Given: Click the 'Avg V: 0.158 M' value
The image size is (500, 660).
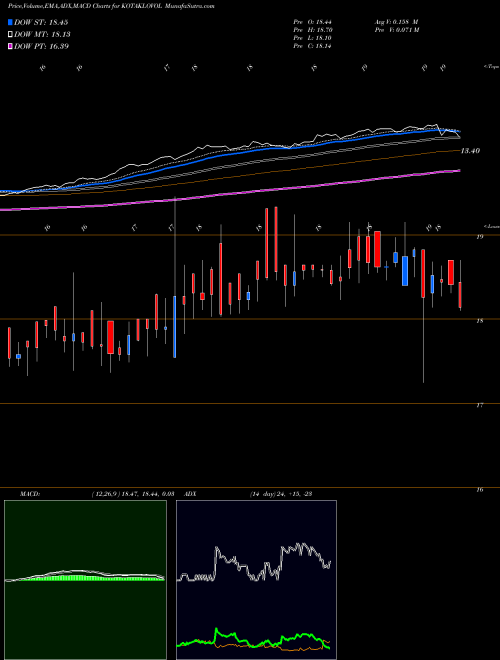Looking at the screenshot, I should [396, 21].
